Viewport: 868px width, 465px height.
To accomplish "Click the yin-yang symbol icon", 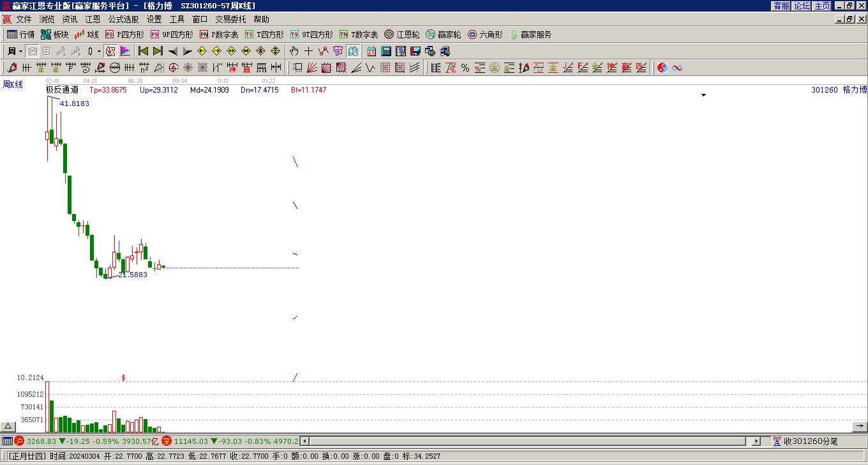I will [x=662, y=68].
